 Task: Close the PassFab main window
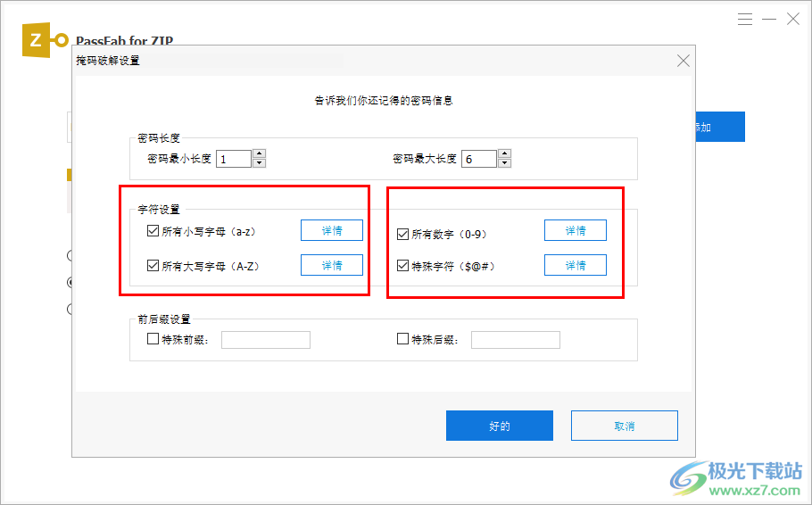(793, 19)
